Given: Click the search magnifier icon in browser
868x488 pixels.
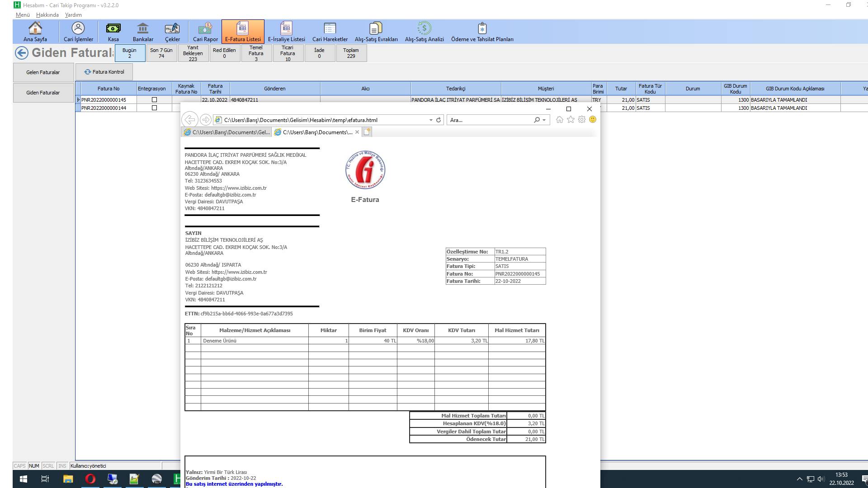Looking at the screenshot, I should 537,120.
